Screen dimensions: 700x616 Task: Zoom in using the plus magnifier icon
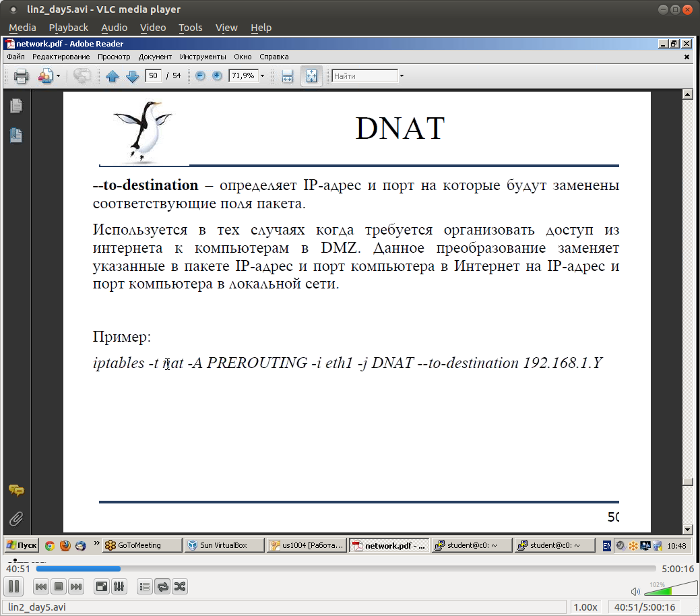[216, 75]
